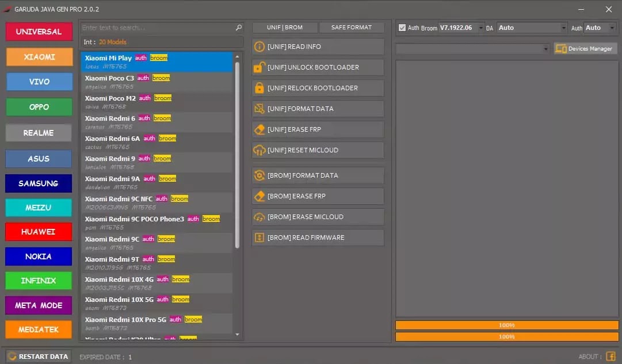The width and height of the screenshot is (622, 364).
Task: Open the DA Auto dropdown
Action: pos(532,28)
